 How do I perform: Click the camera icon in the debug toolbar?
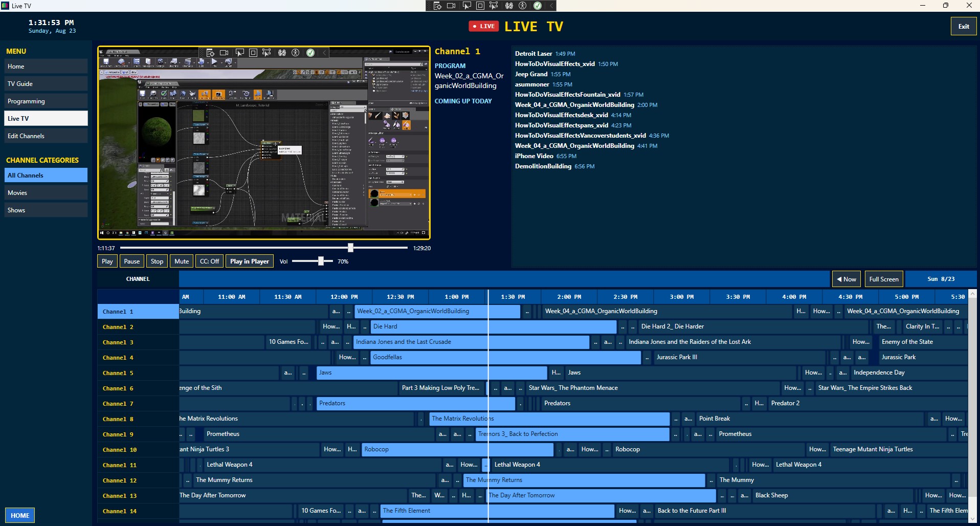(451, 6)
